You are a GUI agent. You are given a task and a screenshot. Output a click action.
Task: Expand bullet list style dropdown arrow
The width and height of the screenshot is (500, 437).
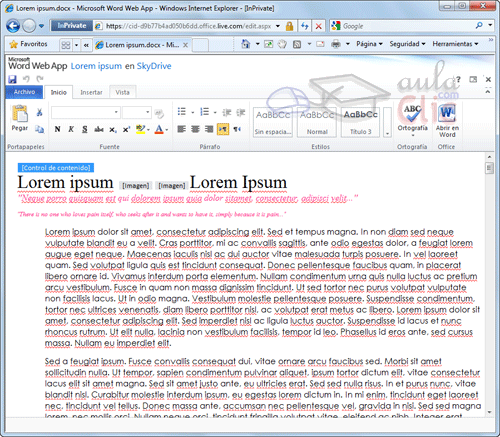[x=193, y=112]
